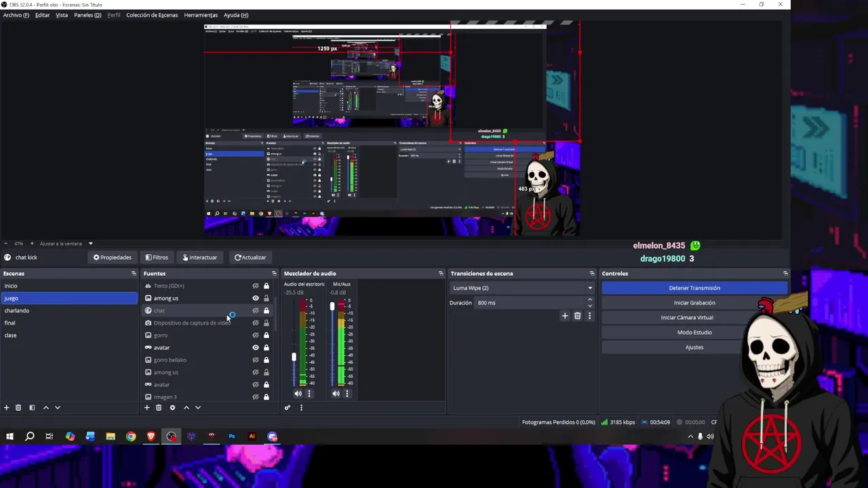This screenshot has height=488, width=868.
Task: Open File Explorer from the taskbar
Action: (111, 436)
